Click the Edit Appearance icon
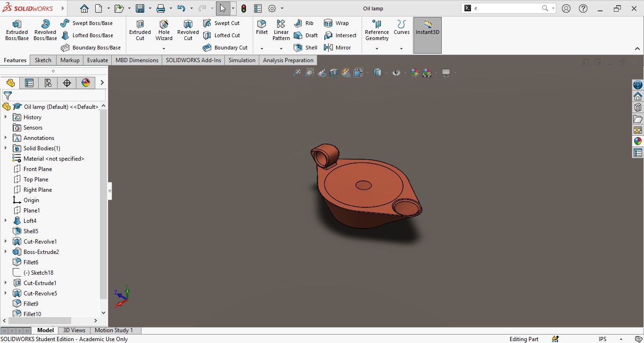Viewport: 644px width, 343px height. pyautogui.click(x=414, y=73)
